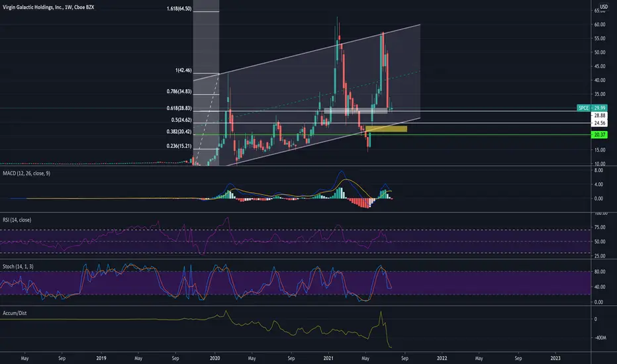Select the 1.618(64.50) Fibonacci level label

[179, 9]
